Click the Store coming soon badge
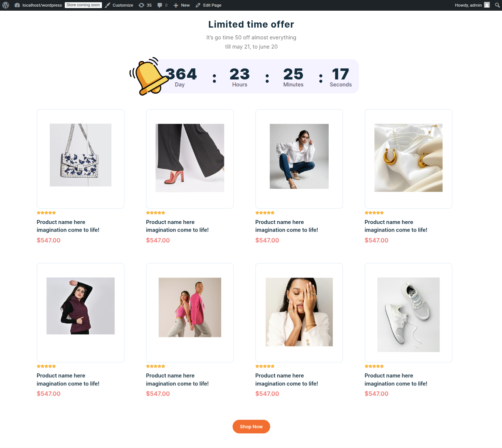 [83, 5]
